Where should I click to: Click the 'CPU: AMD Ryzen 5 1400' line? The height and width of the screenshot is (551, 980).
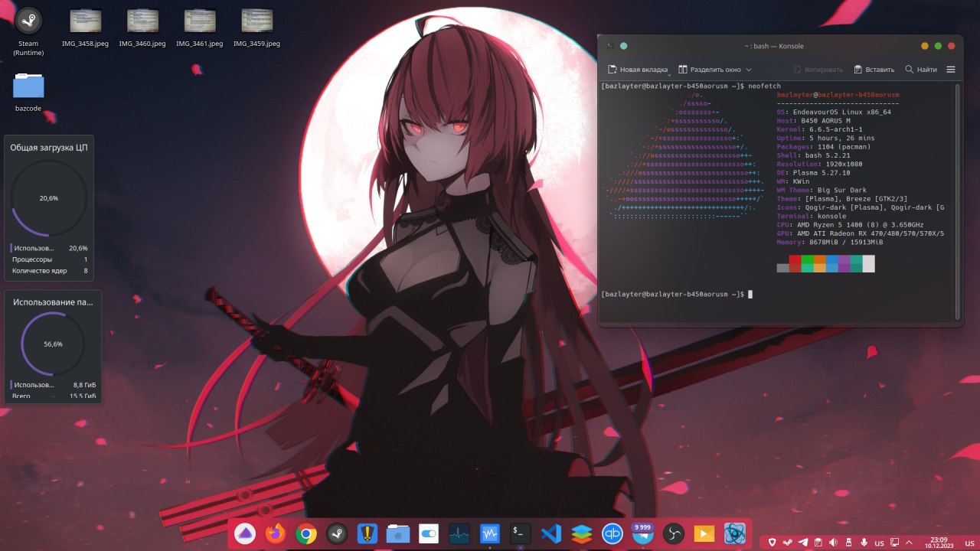pos(850,225)
